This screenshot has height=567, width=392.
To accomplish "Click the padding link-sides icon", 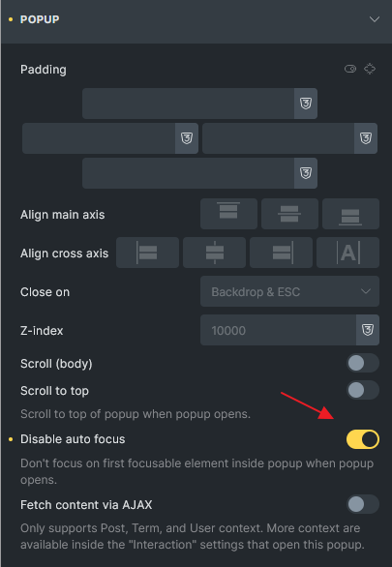I will pos(350,69).
